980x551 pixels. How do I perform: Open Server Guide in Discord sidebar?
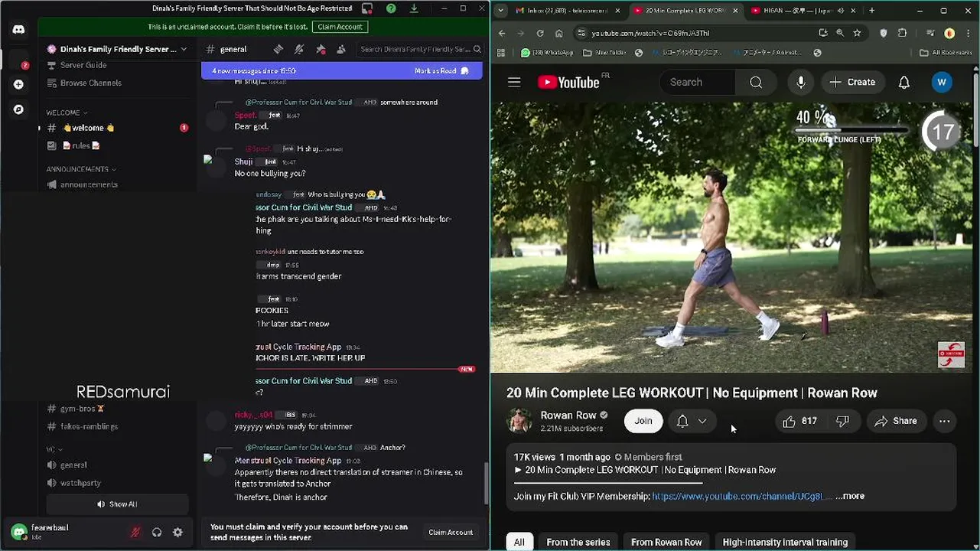click(117, 66)
